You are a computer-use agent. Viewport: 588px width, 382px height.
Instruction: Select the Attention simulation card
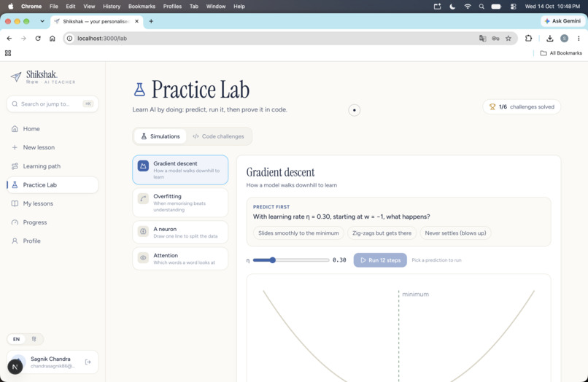(x=180, y=258)
